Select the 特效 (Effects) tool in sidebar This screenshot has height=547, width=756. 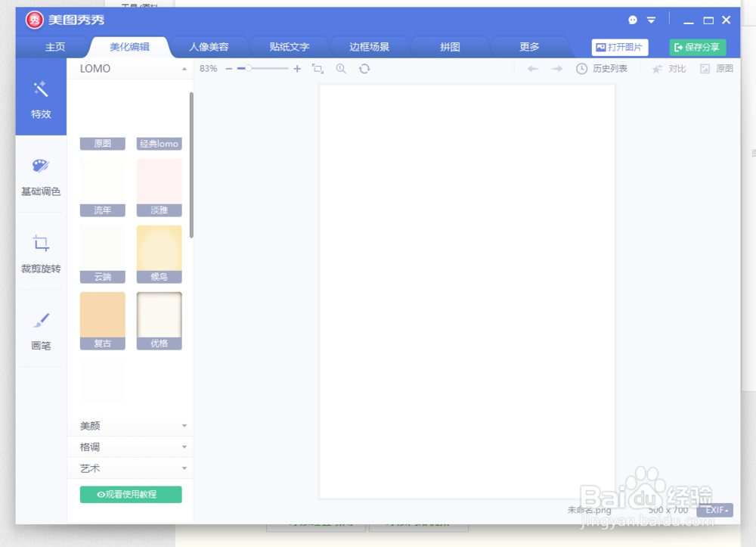coord(41,102)
